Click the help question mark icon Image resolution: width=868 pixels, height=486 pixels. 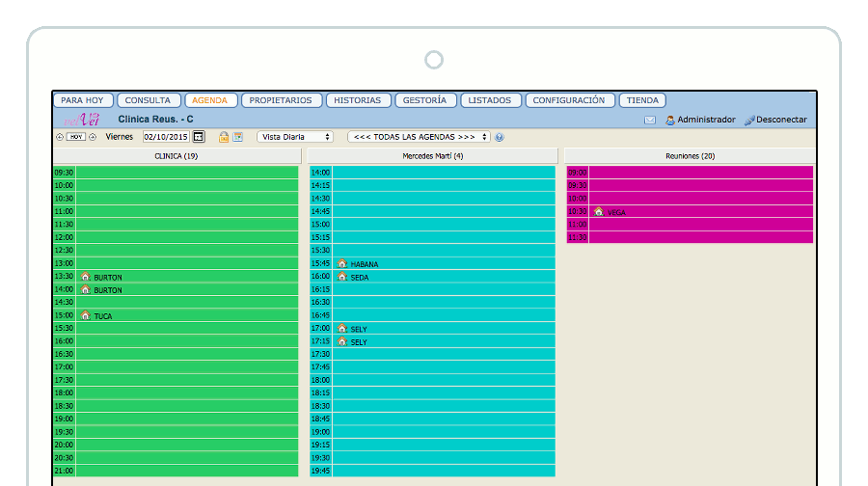point(500,137)
